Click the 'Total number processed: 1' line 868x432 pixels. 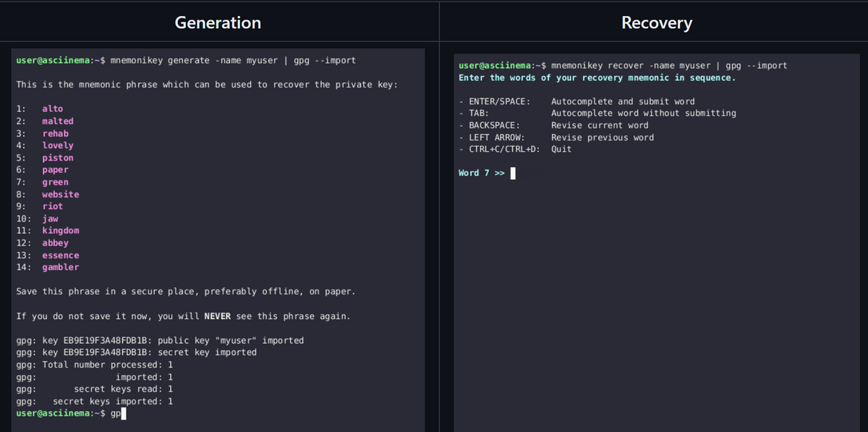coord(94,365)
